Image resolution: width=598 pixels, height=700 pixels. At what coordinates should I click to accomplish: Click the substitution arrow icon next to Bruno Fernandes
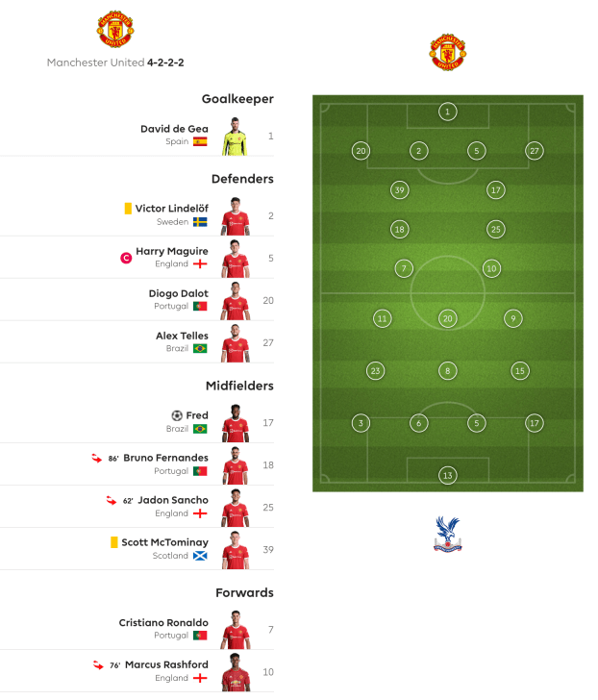(96, 459)
